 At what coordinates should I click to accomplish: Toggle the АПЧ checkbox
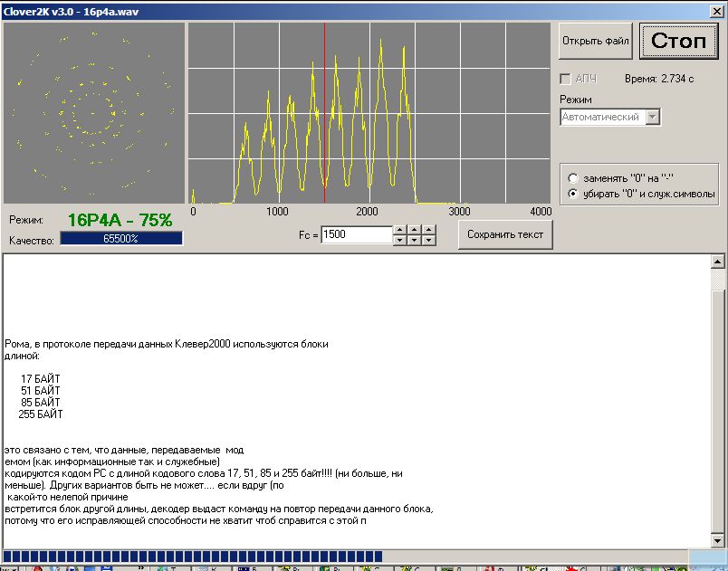click(566, 79)
